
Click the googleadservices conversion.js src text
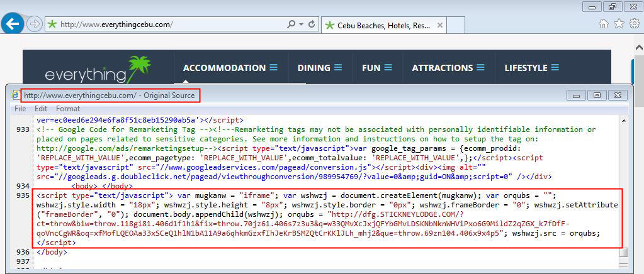pyautogui.click(x=264, y=167)
